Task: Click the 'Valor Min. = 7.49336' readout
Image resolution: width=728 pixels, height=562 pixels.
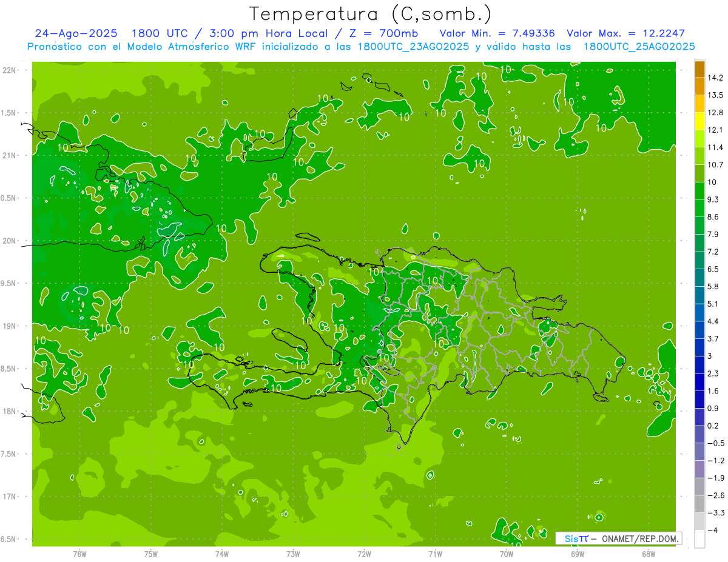Action: pos(497,33)
